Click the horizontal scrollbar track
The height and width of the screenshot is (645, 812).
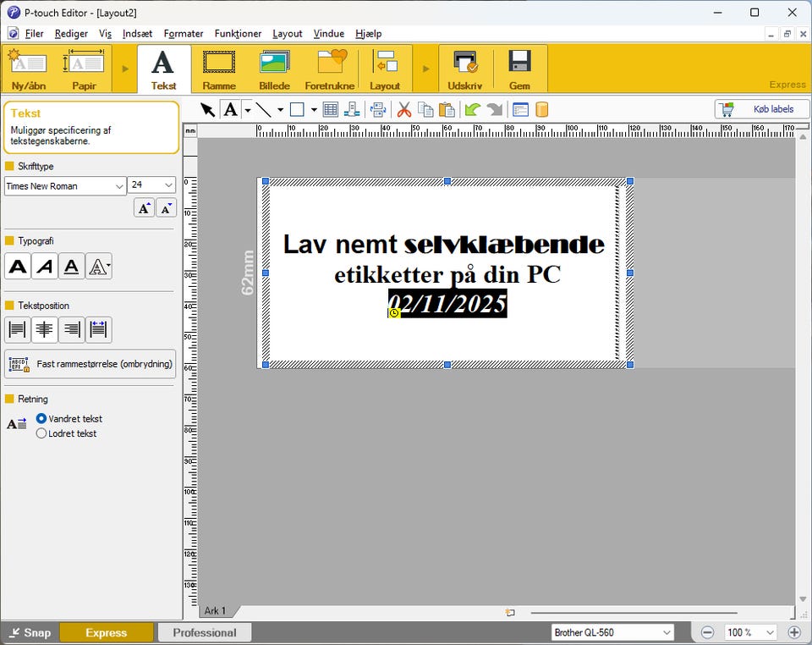[x=633, y=613]
